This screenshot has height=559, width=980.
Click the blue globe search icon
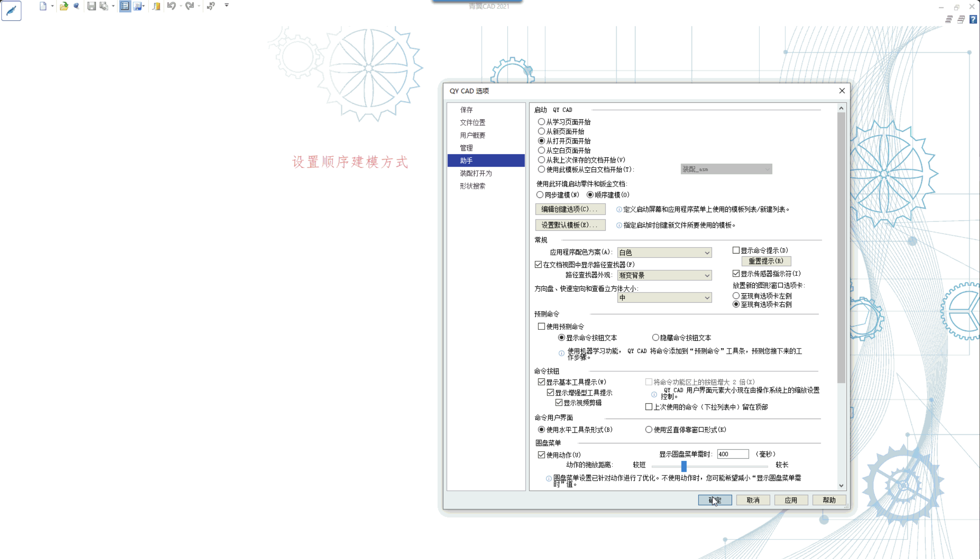pos(76,6)
